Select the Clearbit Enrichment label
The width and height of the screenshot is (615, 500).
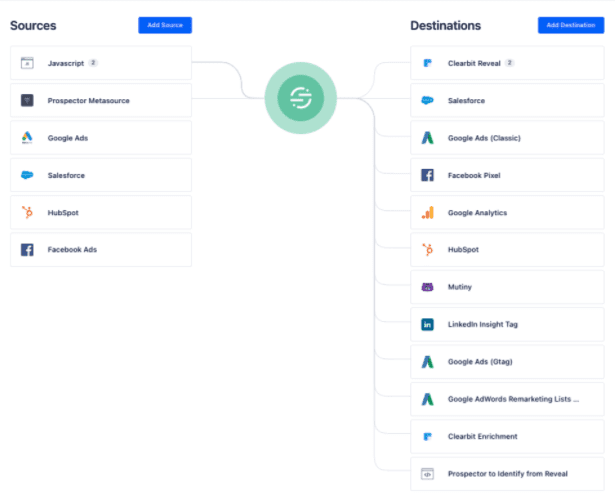pos(482,436)
